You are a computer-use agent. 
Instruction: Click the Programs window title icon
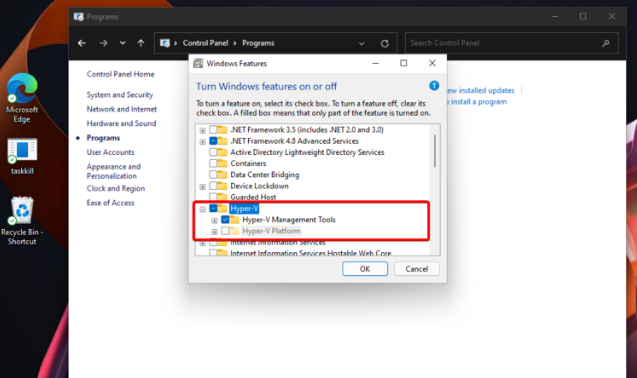[x=78, y=17]
